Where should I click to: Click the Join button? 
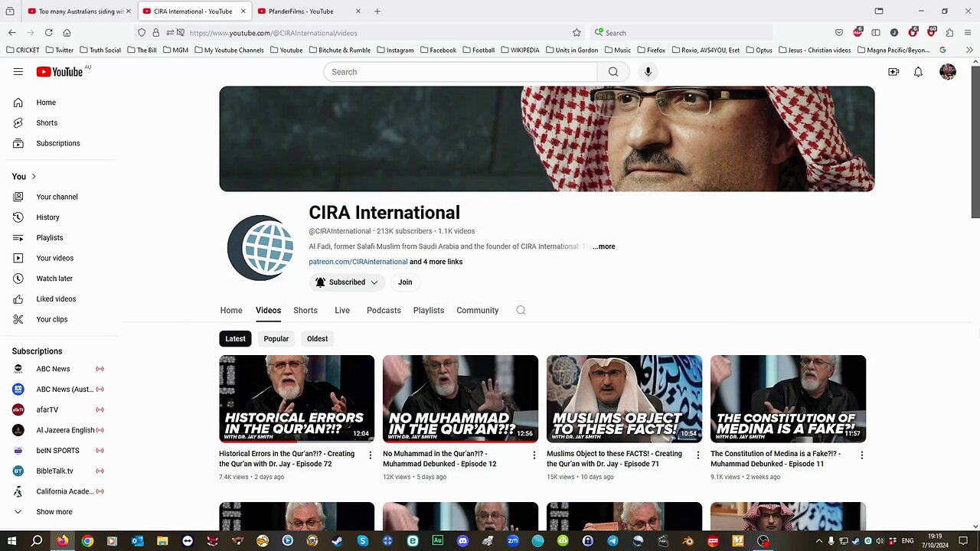pyautogui.click(x=405, y=282)
